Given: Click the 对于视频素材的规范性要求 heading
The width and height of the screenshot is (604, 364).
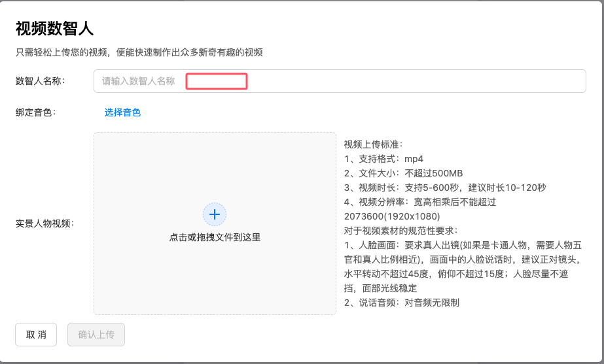Looking at the screenshot, I should [401, 231].
